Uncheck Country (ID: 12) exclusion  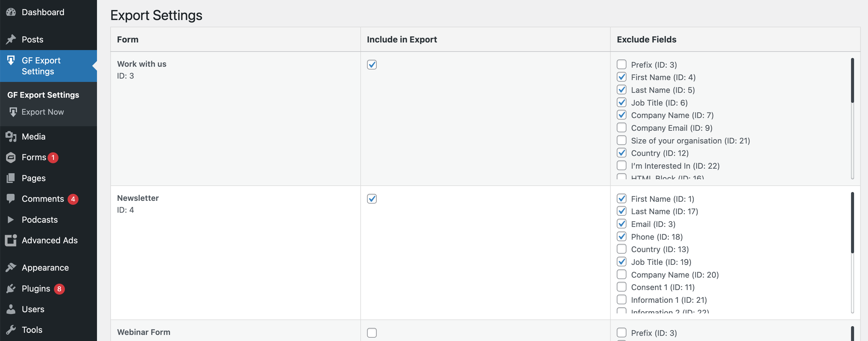621,153
